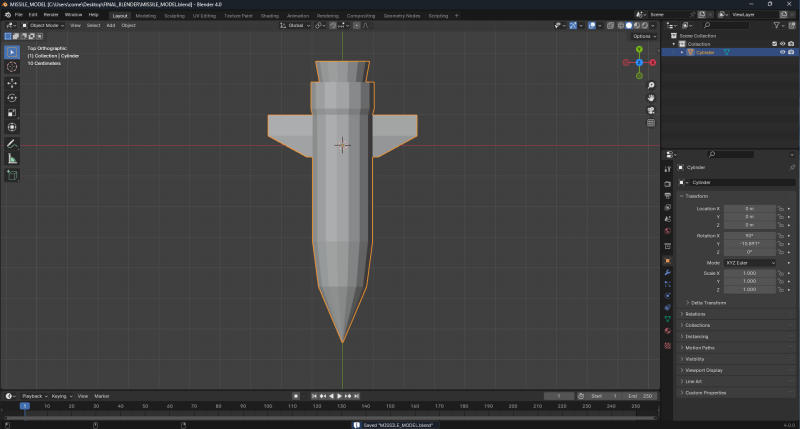Image resolution: width=800 pixels, height=429 pixels.
Task: Open the viewport Options dropdown
Action: tap(644, 36)
